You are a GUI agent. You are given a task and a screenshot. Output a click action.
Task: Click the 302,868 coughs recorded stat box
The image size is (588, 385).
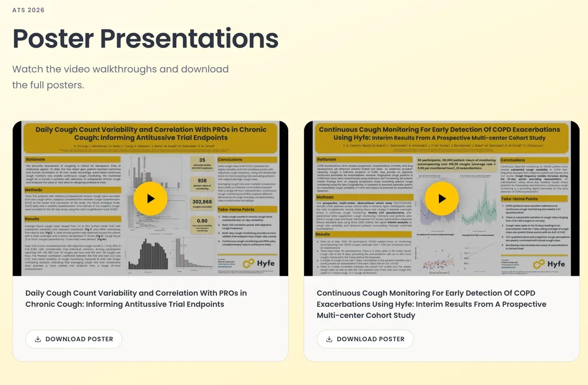(x=202, y=204)
